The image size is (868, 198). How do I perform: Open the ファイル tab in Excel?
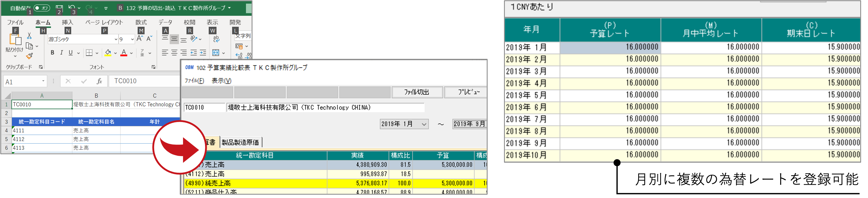tap(15, 22)
